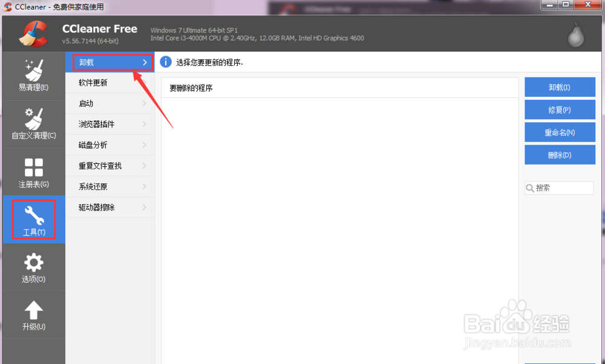The image size is (605, 364).
Task: Click chevron next to 驱动器擦除
Action: (145, 207)
